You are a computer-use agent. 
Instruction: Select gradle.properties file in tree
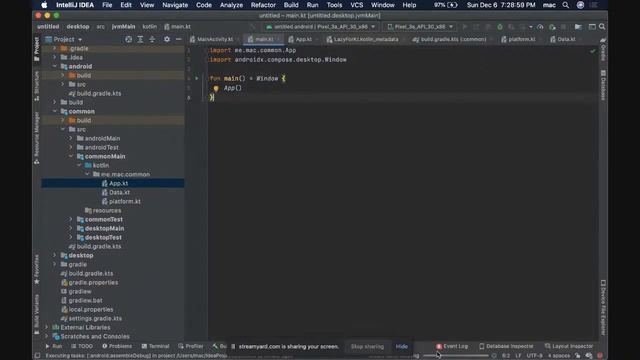click(x=93, y=282)
